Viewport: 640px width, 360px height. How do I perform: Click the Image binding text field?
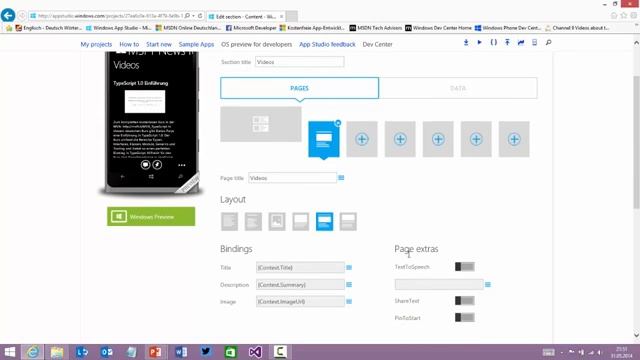(x=300, y=302)
